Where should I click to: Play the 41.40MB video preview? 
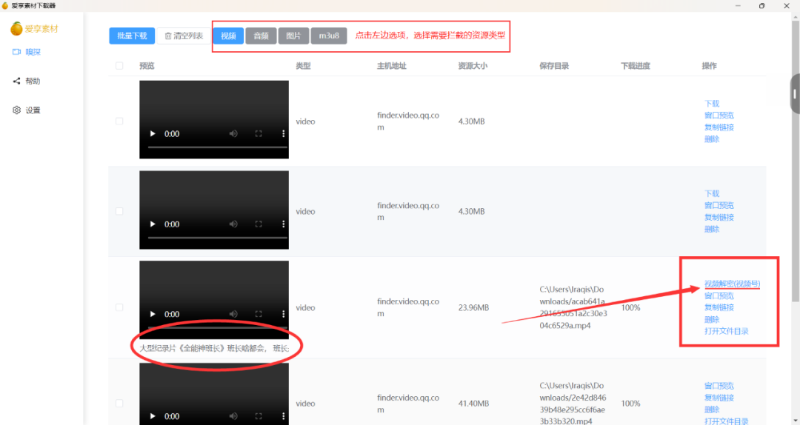(152, 416)
